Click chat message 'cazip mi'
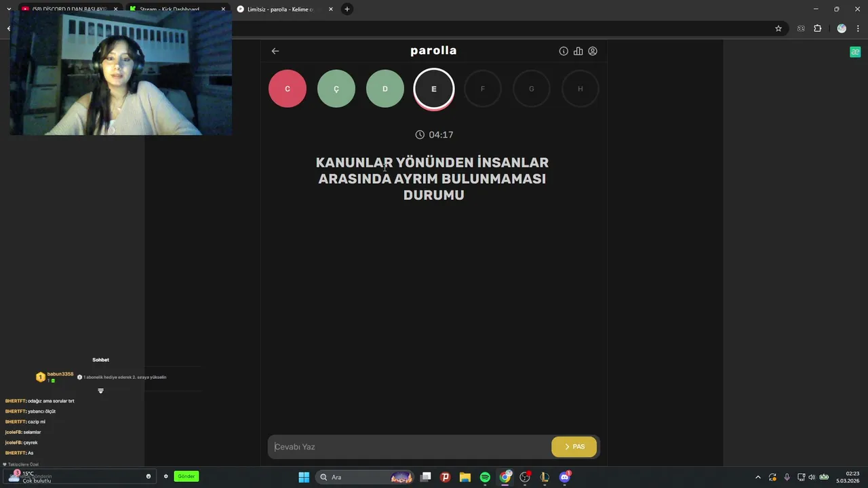 tap(37, 422)
